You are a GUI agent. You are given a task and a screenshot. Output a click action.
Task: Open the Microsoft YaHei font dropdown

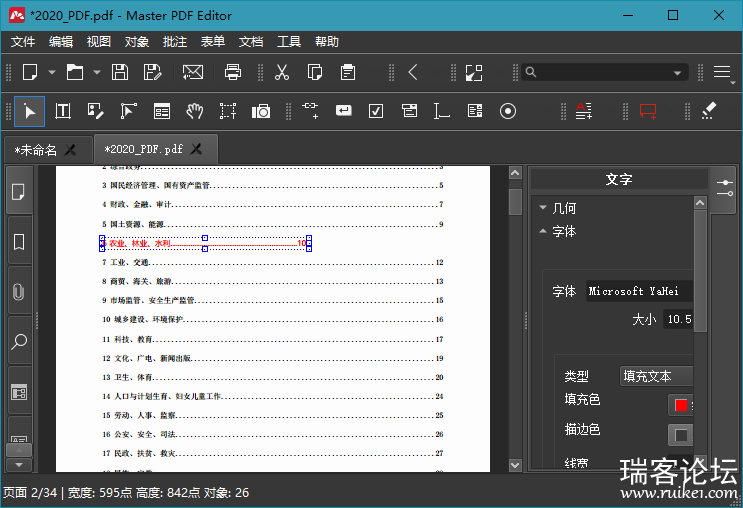[639, 291]
